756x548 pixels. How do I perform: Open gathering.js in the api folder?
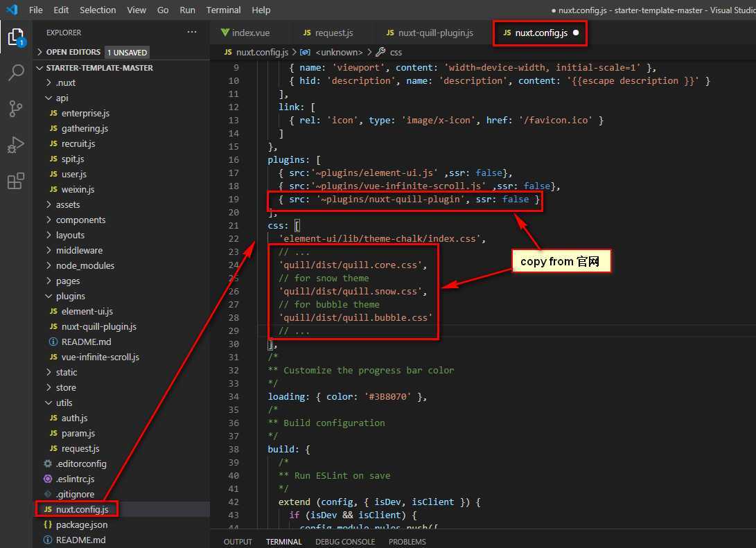(x=85, y=128)
